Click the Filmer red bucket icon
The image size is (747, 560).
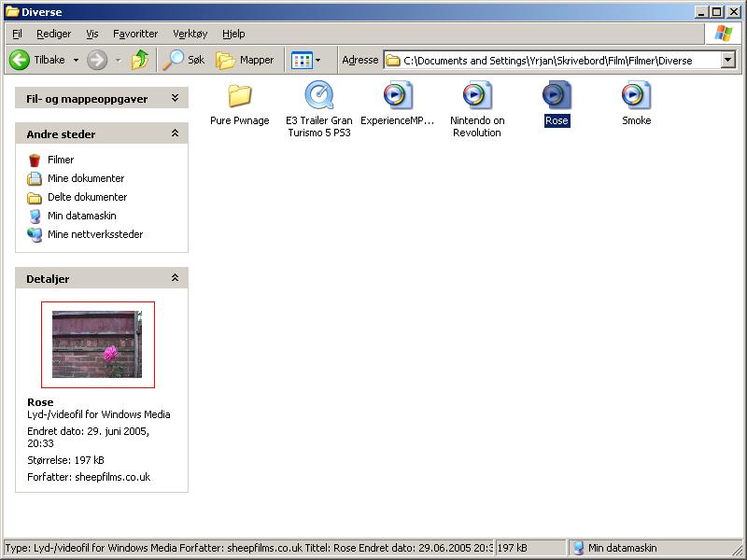tap(35, 160)
